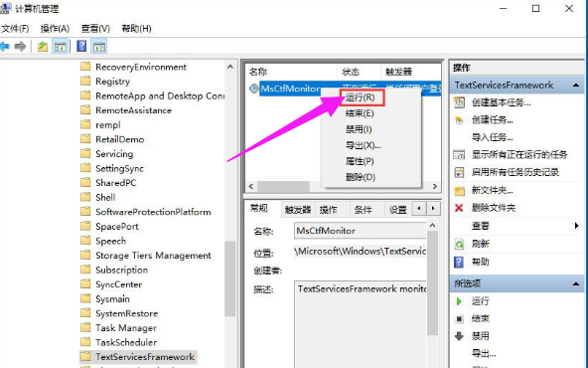Click the Registry folder icon

(x=85, y=81)
